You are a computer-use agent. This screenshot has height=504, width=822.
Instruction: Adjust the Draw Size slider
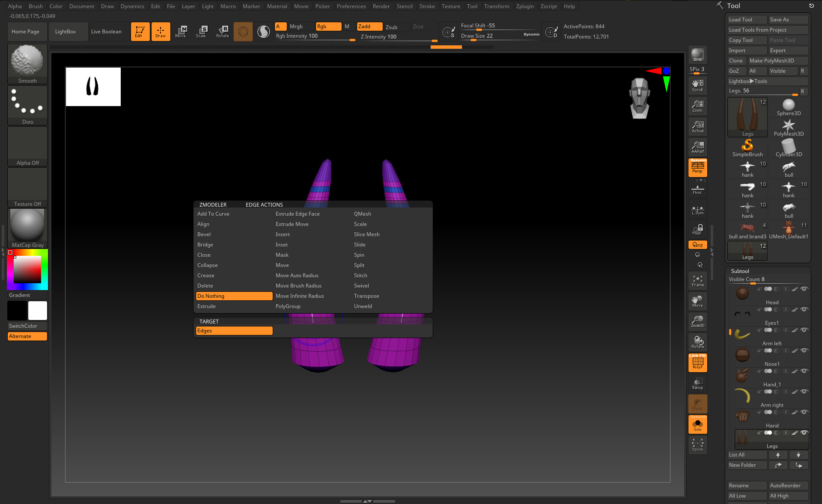coord(500,37)
